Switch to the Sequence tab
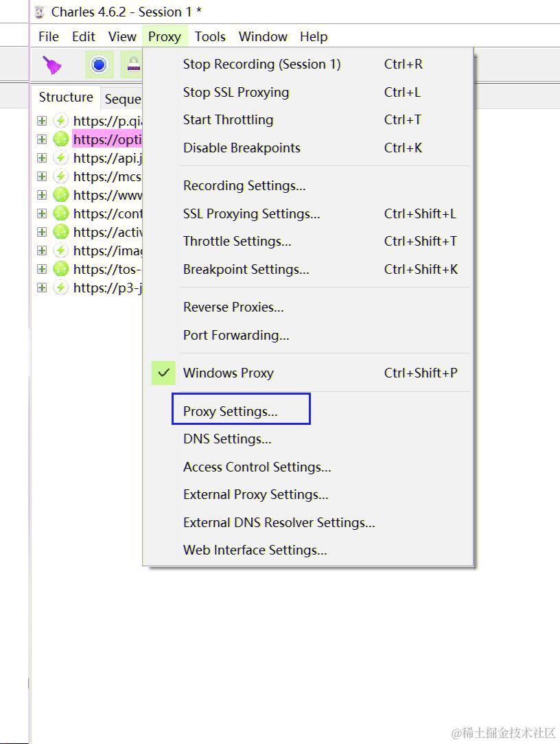 122,99
